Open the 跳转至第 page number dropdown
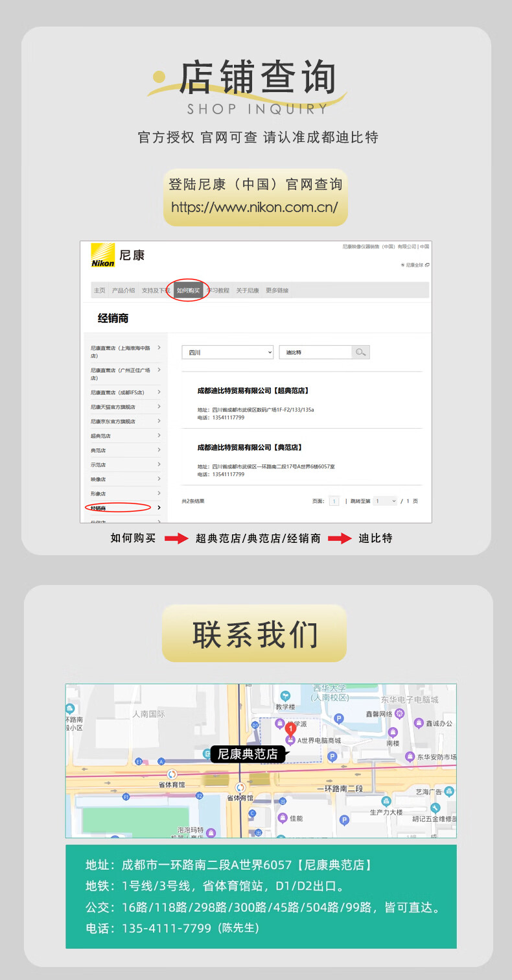Screen dimensions: 512x980 point(384,501)
